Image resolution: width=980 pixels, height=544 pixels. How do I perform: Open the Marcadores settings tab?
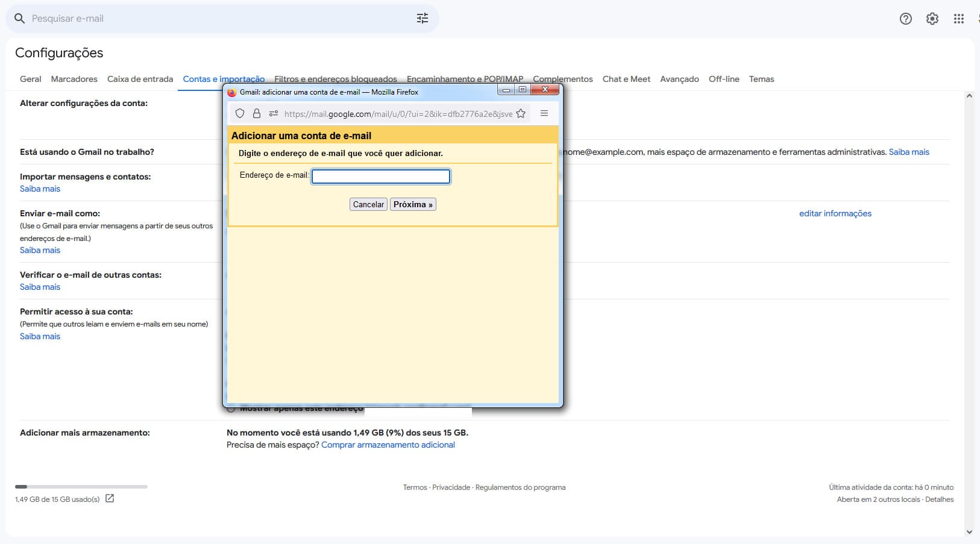pyautogui.click(x=74, y=79)
